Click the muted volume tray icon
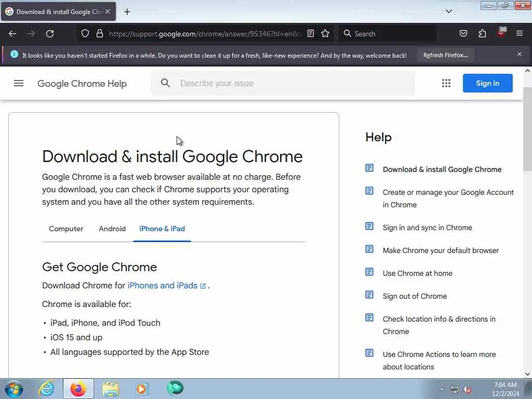This screenshot has width=532, height=399. click(468, 390)
